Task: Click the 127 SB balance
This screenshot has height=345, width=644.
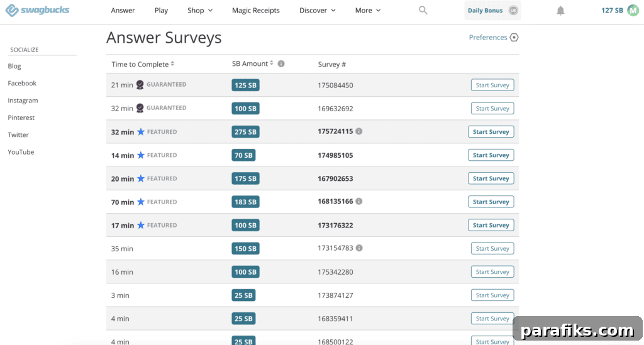Action: [x=612, y=10]
